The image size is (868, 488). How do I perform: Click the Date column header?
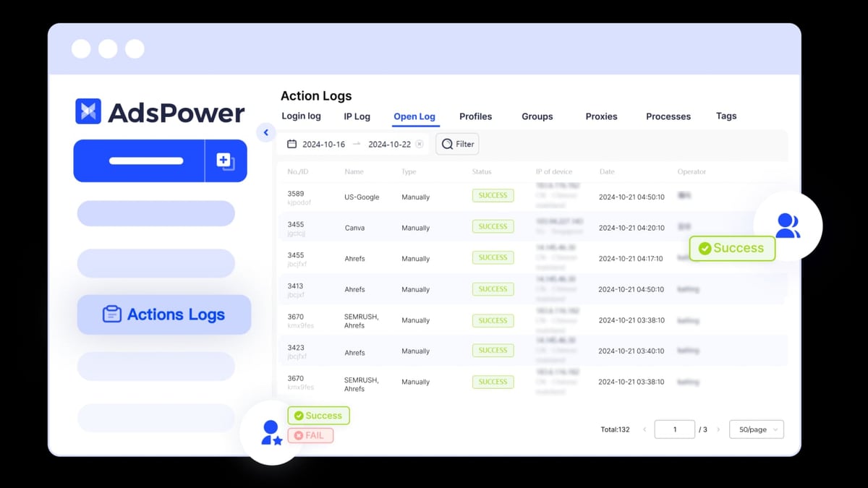coord(607,172)
